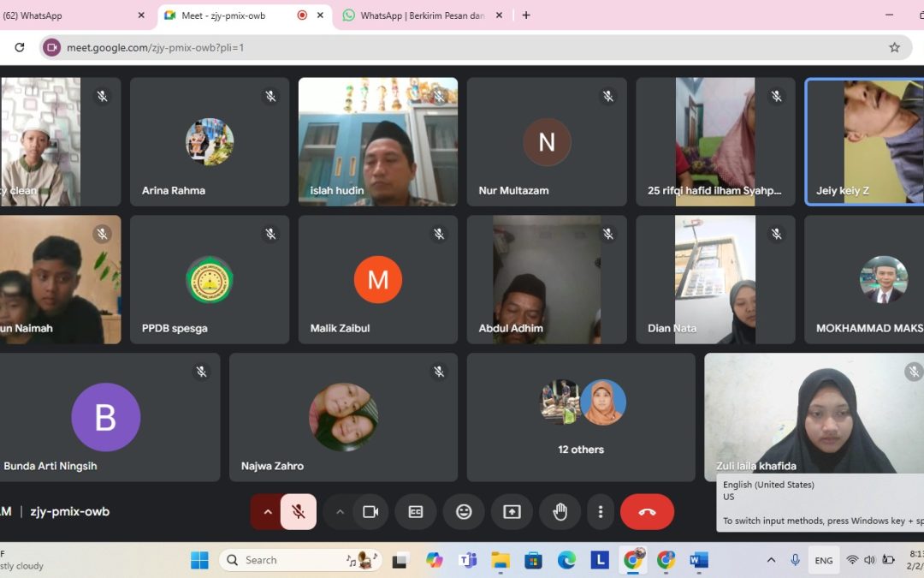Bookmark this page with star icon
924x578 pixels.
pyautogui.click(x=894, y=48)
